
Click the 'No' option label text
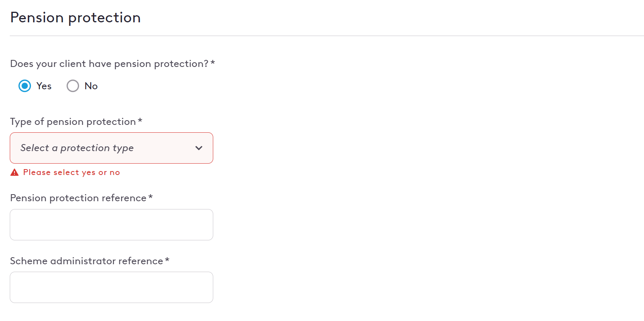pyautogui.click(x=91, y=86)
